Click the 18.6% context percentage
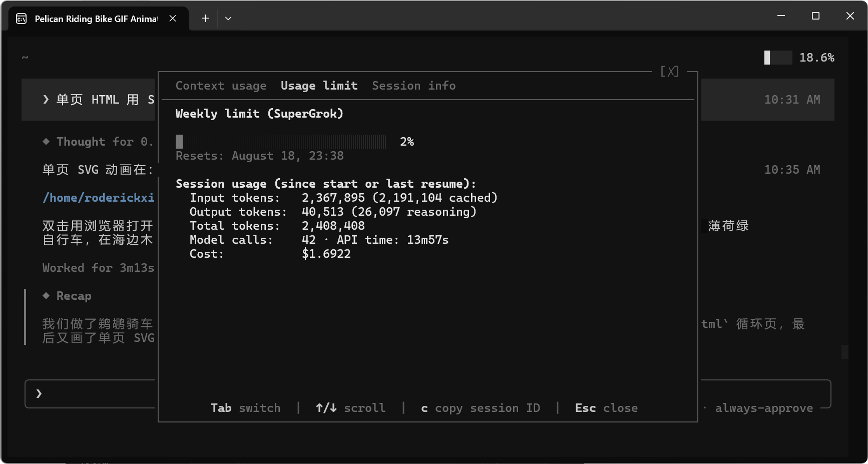The width and height of the screenshot is (868, 464). (816, 58)
